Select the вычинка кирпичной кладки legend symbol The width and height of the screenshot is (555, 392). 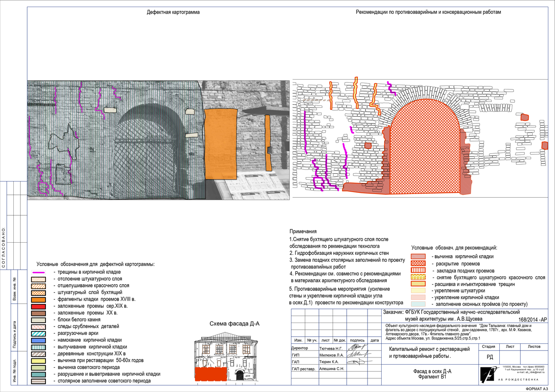(x=418, y=256)
